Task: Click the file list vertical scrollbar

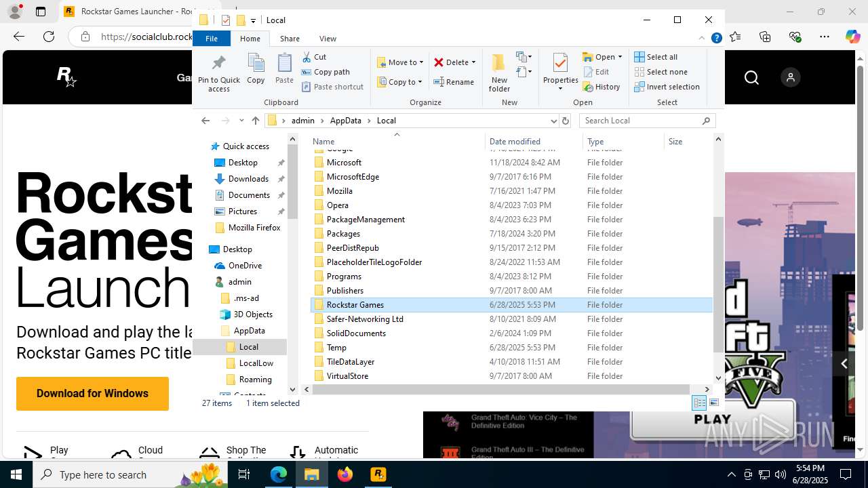Action: [718, 285]
